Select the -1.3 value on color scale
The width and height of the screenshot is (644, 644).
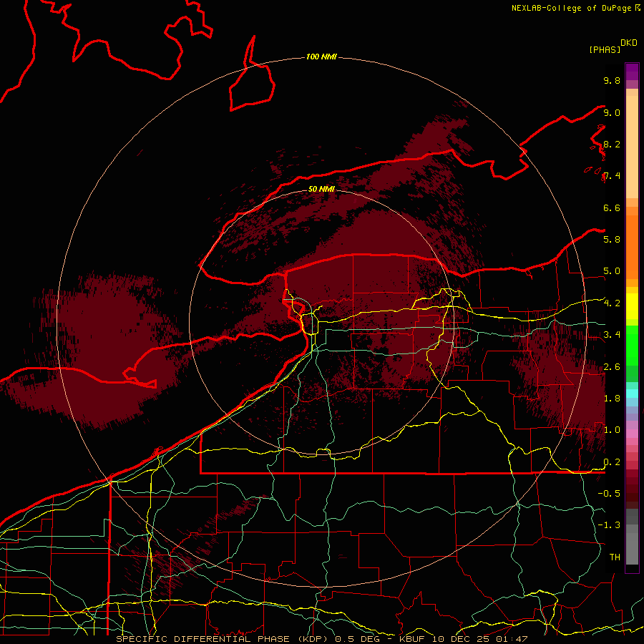point(609,525)
